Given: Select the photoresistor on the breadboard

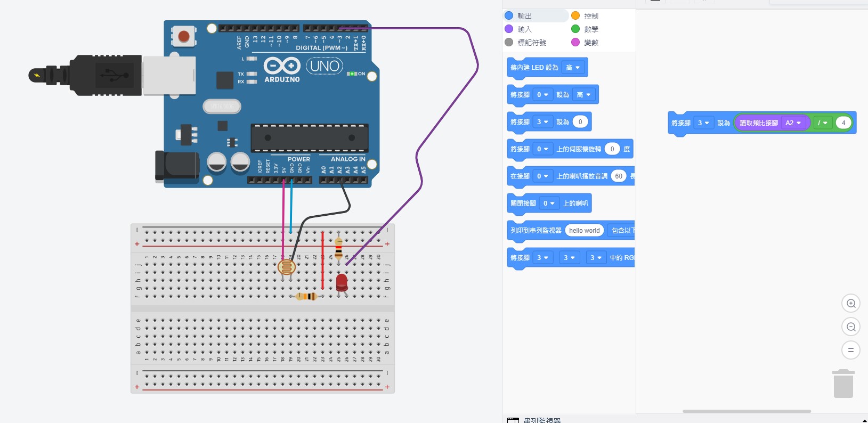Looking at the screenshot, I should click(287, 266).
